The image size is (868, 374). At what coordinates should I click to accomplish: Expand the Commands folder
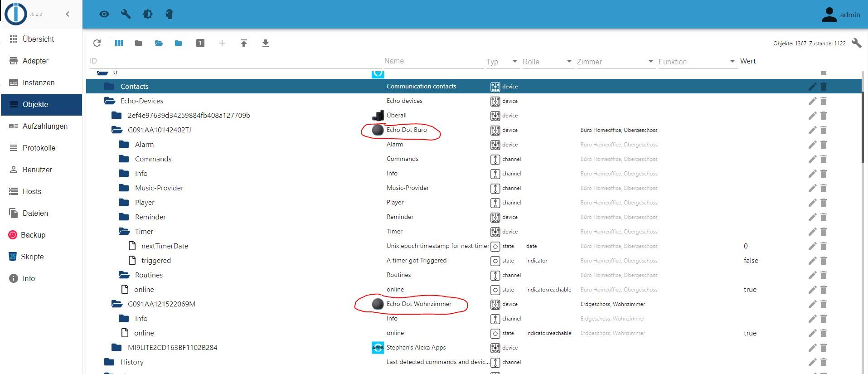pyautogui.click(x=124, y=159)
